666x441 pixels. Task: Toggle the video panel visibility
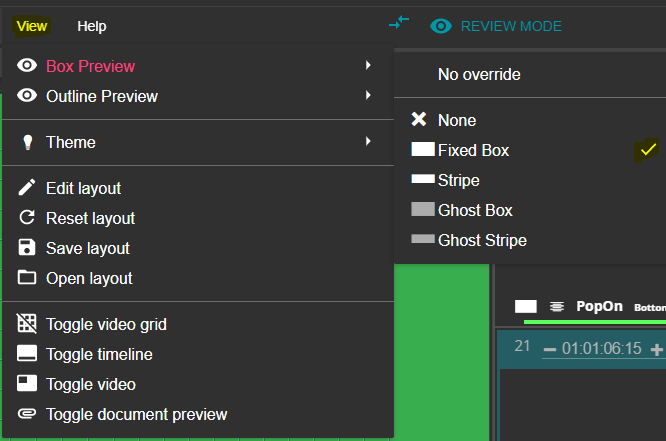pyautogui.click(x=90, y=384)
